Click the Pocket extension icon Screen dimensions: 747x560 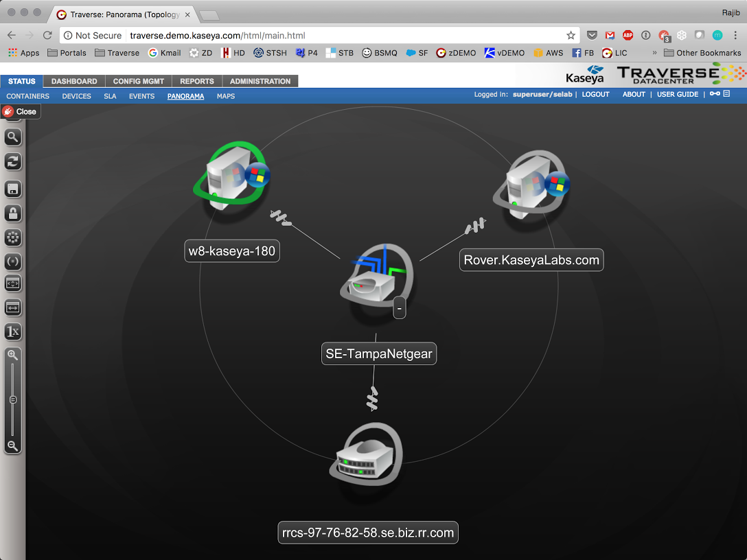(592, 35)
